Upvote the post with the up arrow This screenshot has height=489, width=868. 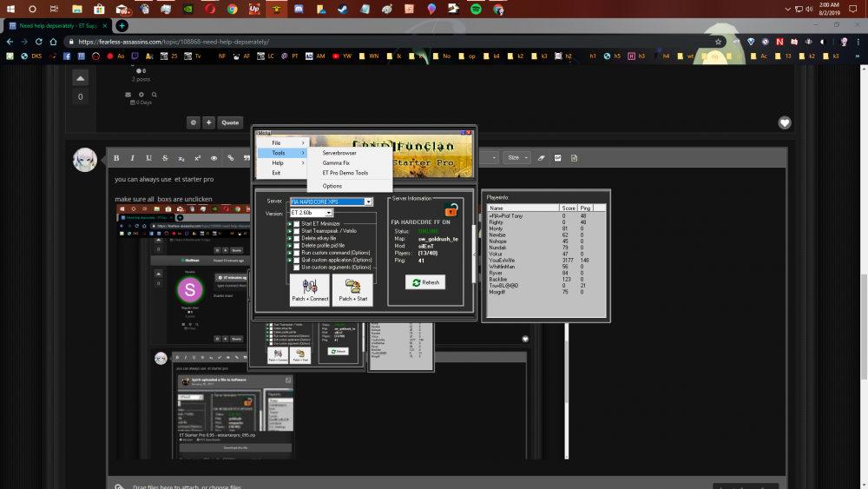click(80, 78)
